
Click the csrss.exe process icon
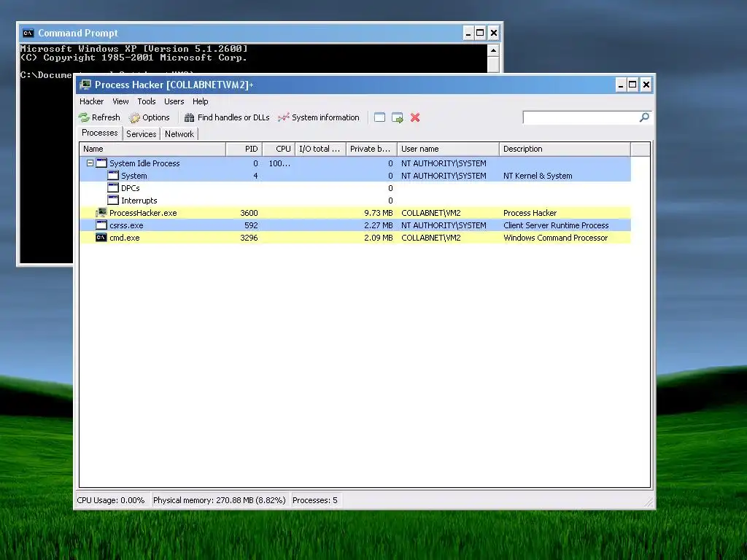pos(101,225)
